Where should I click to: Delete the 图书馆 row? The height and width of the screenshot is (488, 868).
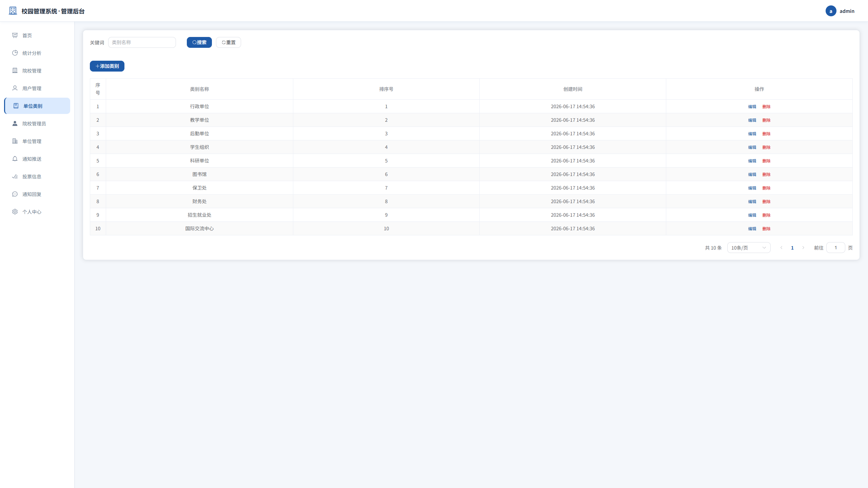(x=766, y=174)
